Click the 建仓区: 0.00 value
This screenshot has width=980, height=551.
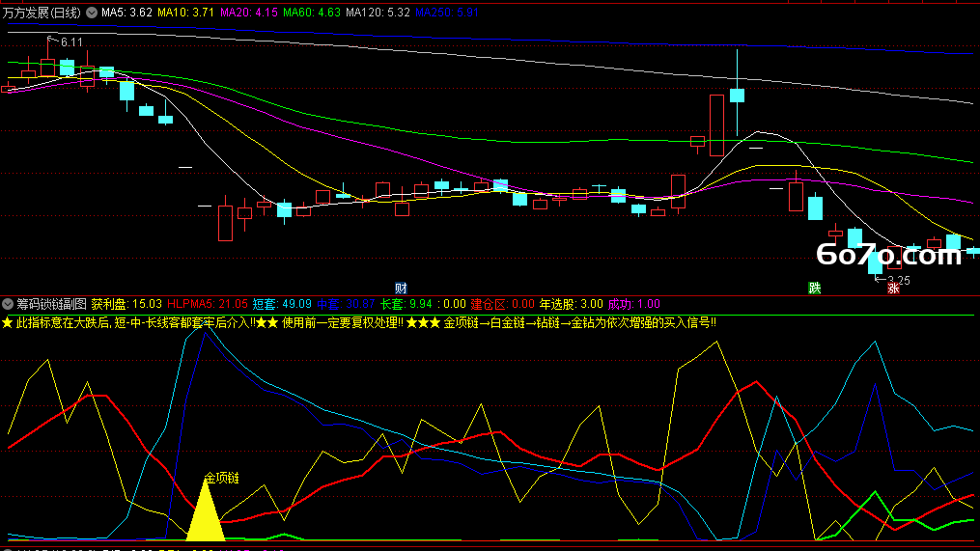(x=502, y=304)
